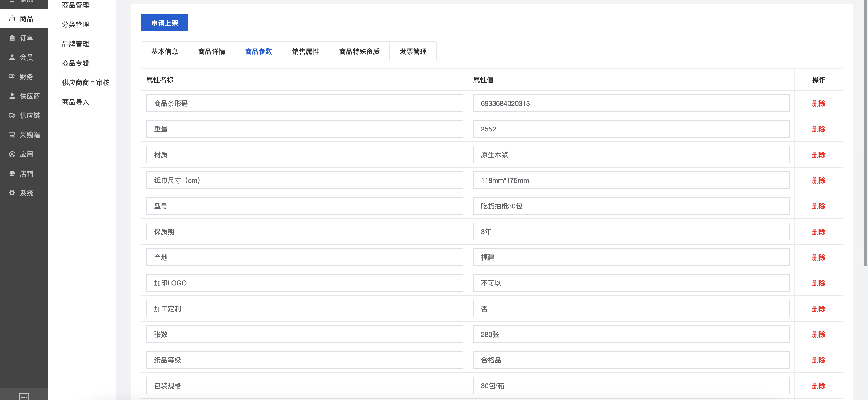
Task: Open 品牌管理 in the submenu
Action: point(76,44)
